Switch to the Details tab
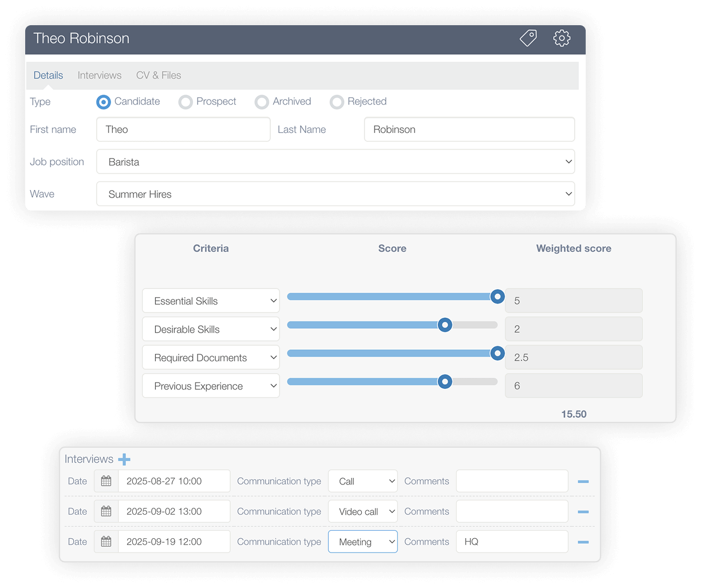The image size is (702, 588). (x=48, y=75)
